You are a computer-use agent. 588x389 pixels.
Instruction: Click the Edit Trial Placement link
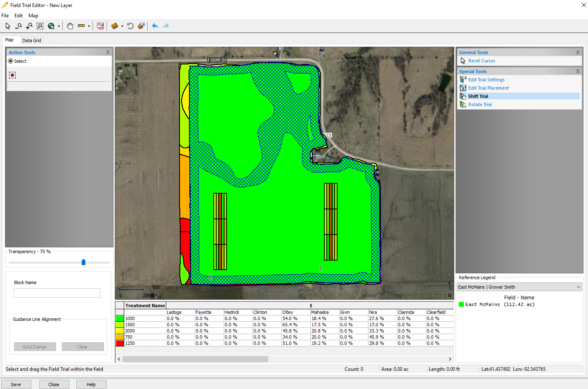click(488, 88)
